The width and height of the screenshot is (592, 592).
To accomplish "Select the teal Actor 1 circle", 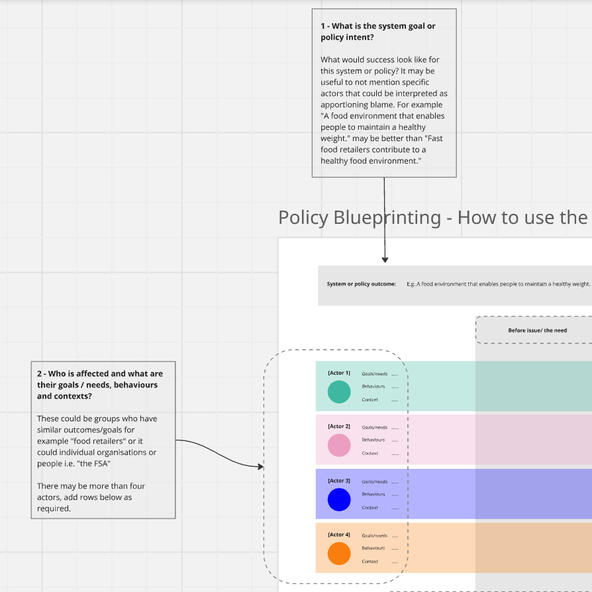I will point(339,392).
